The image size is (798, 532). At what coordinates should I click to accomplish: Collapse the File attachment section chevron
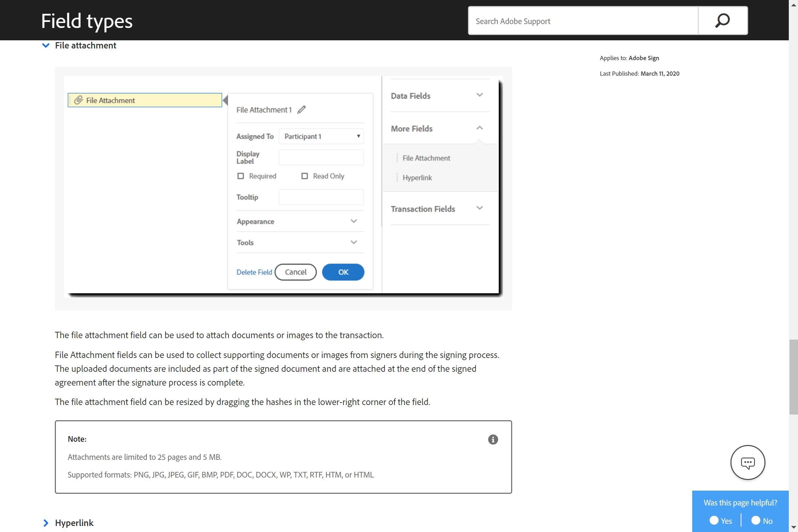(46, 45)
